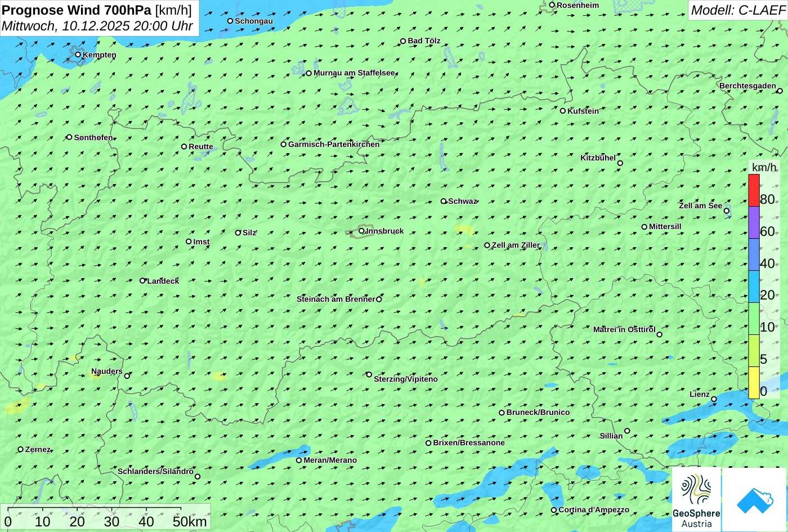Click the Sterzing/Vipiteno location marker
This screenshot has height=532, width=788.
point(369,374)
